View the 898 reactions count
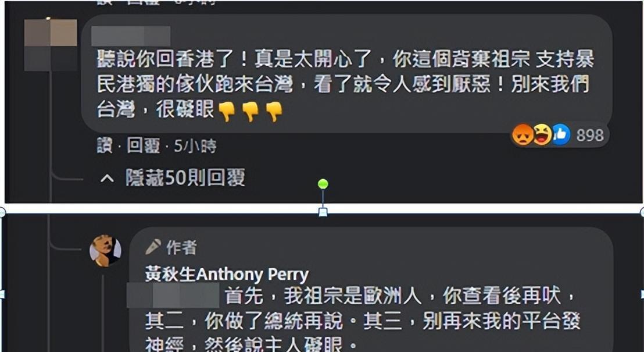The image size is (644, 352). click(590, 135)
